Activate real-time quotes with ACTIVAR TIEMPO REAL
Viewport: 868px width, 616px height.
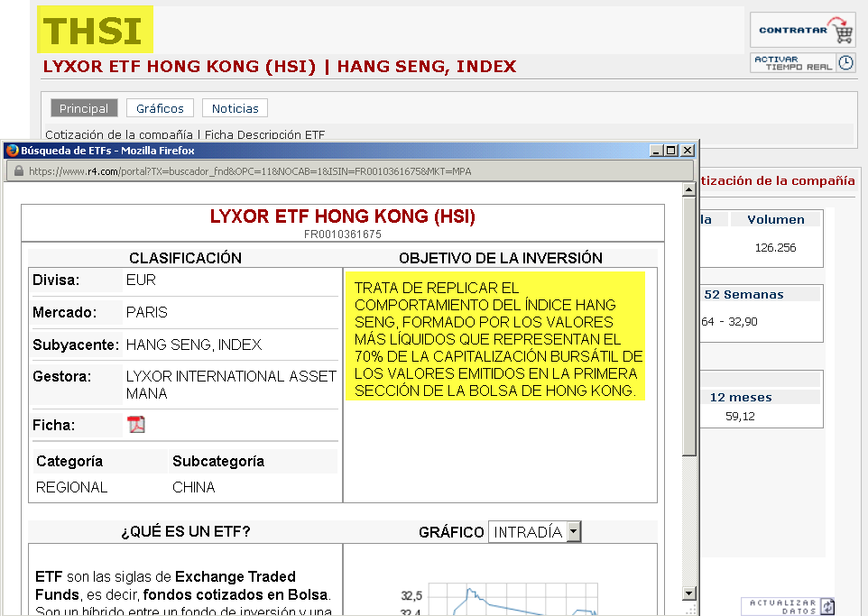tap(803, 62)
